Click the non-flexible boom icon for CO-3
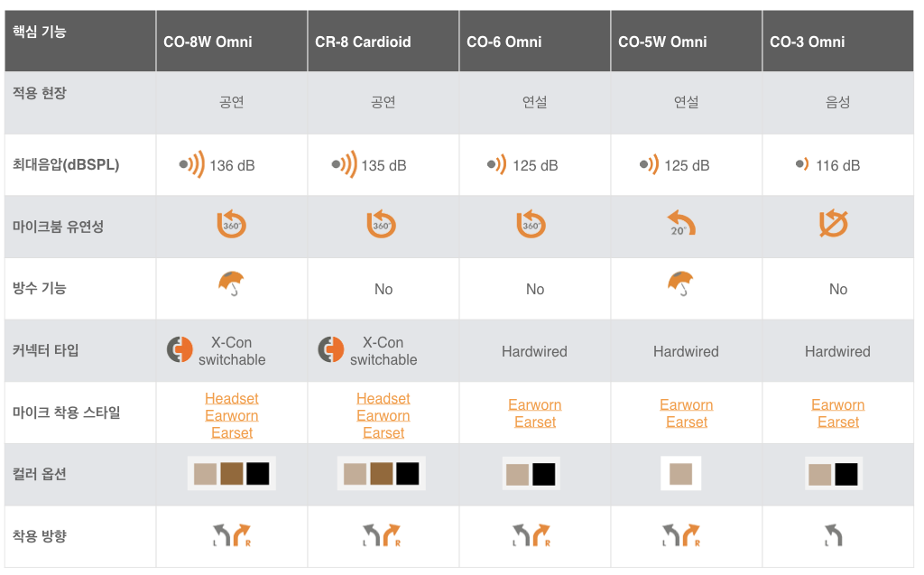This screenshot has height=575, width=924. [833, 223]
